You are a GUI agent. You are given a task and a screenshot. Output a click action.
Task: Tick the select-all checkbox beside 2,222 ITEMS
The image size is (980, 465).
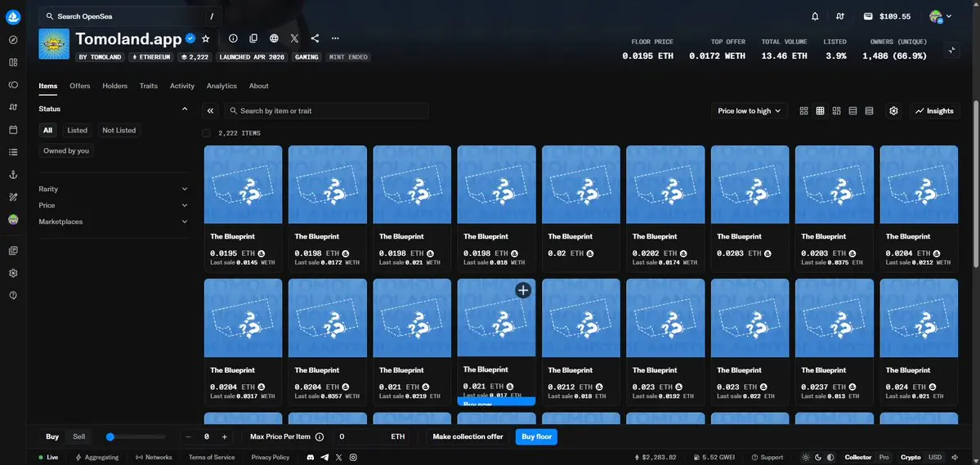click(x=206, y=133)
